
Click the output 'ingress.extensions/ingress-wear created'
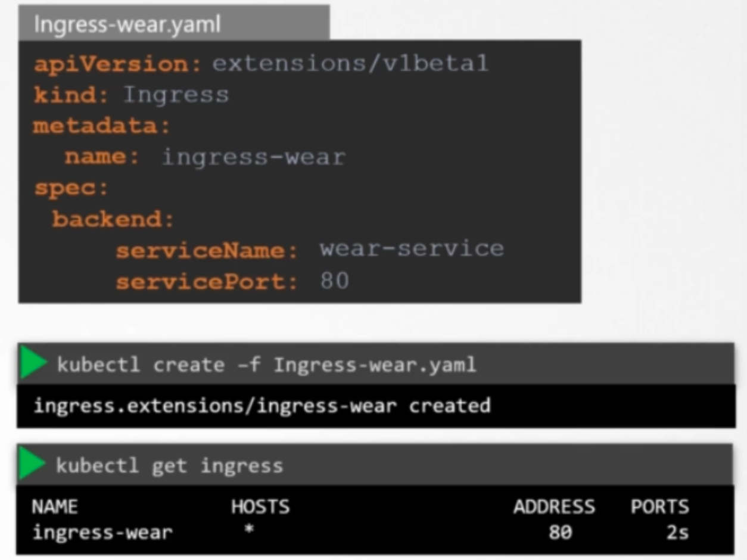click(x=262, y=406)
